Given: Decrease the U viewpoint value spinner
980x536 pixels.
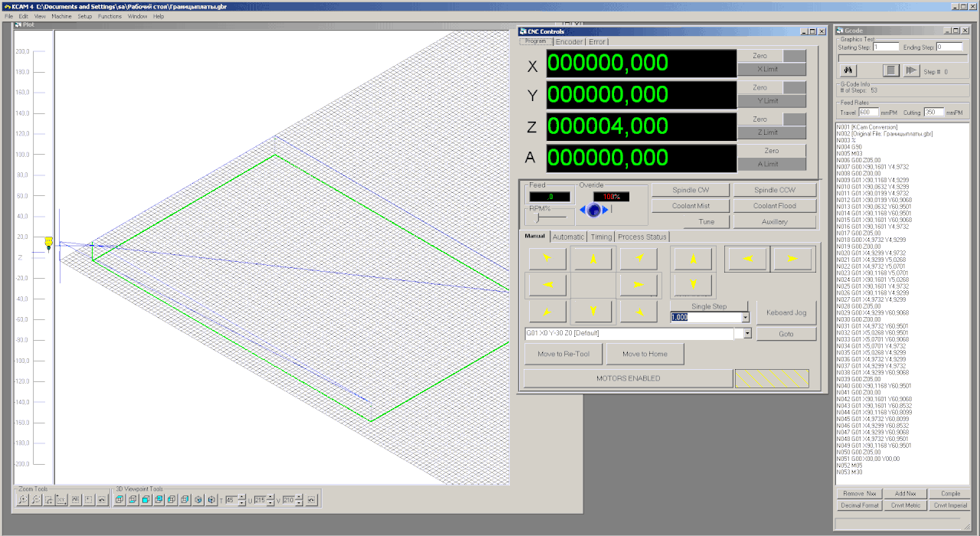Looking at the screenshot, I should [270, 503].
